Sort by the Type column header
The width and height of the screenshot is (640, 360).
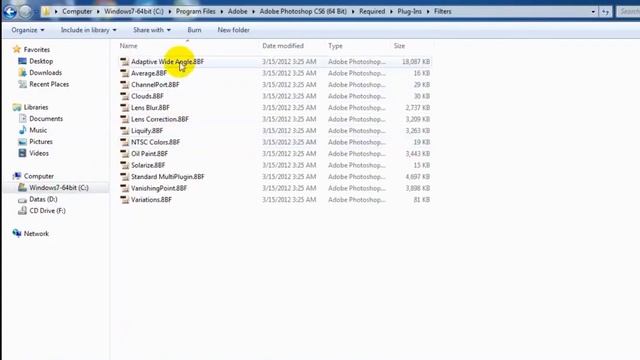tap(336, 46)
